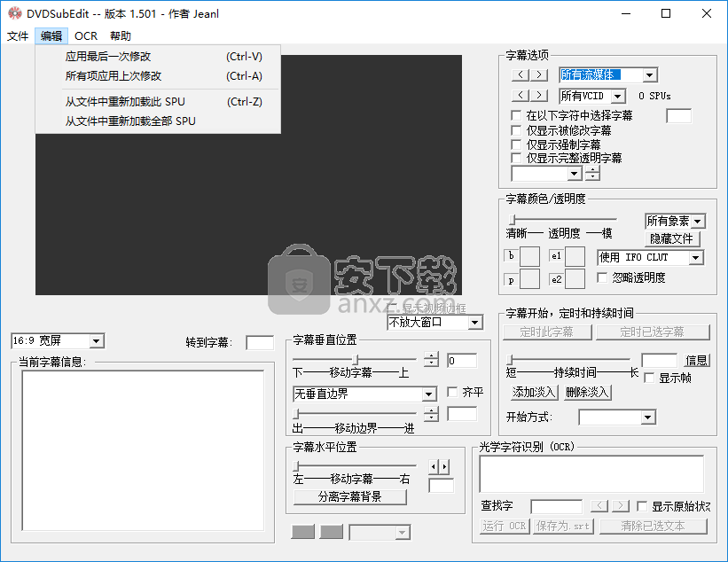The height and width of the screenshot is (562, 728).
Task: Close the open 编辑 menu
Action: [51, 35]
